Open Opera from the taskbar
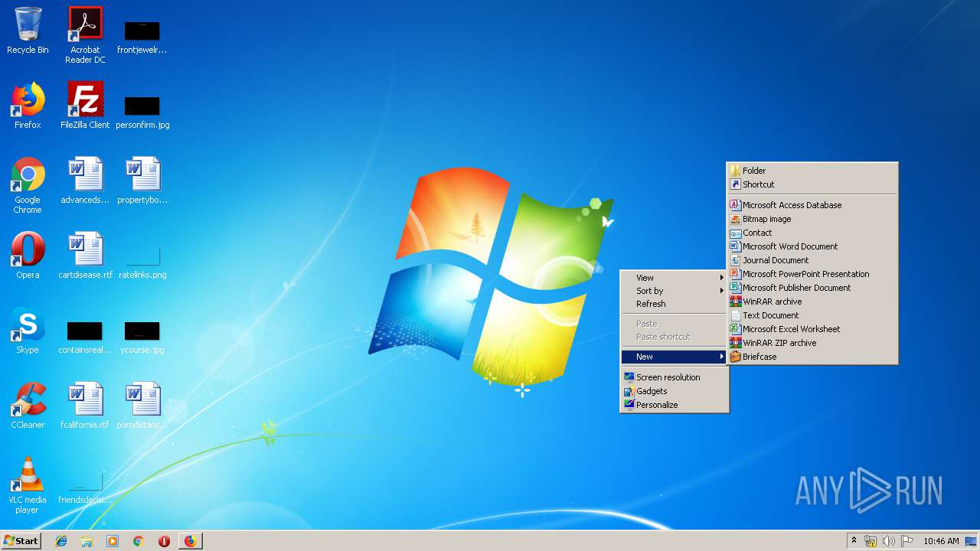The height and width of the screenshot is (551, 980). [164, 541]
